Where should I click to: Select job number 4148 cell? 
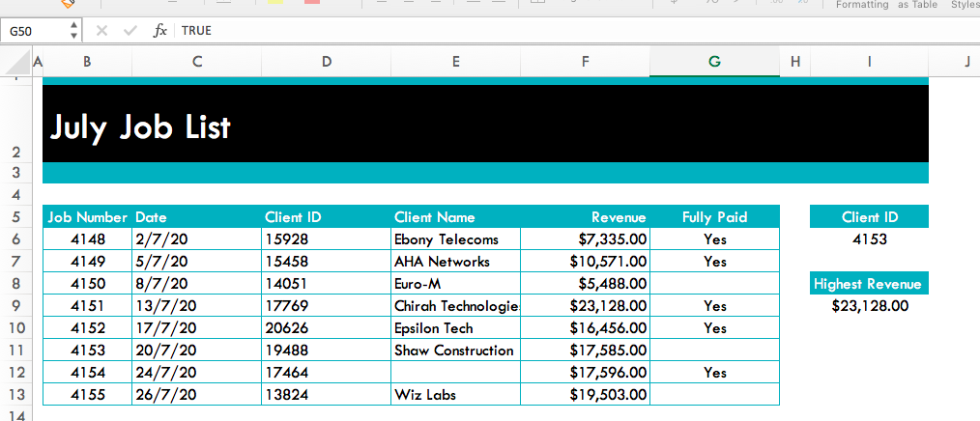tap(88, 239)
